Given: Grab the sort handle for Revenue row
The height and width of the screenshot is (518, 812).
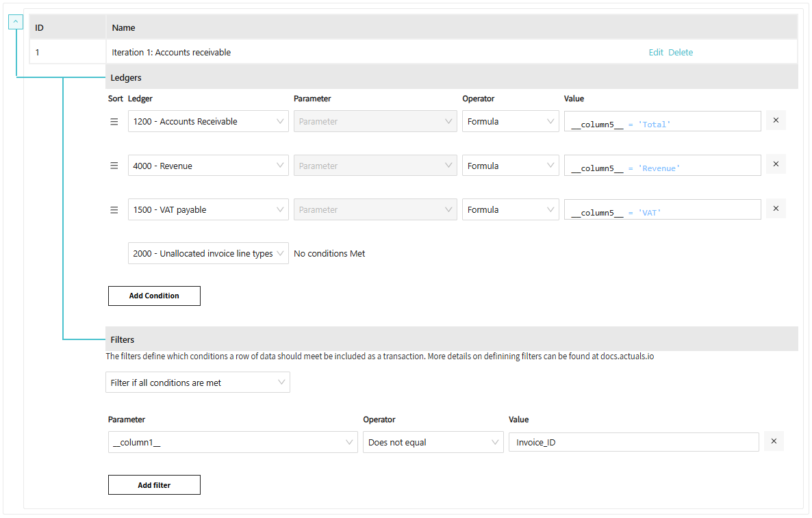Looking at the screenshot, I should tap(114, 166).
